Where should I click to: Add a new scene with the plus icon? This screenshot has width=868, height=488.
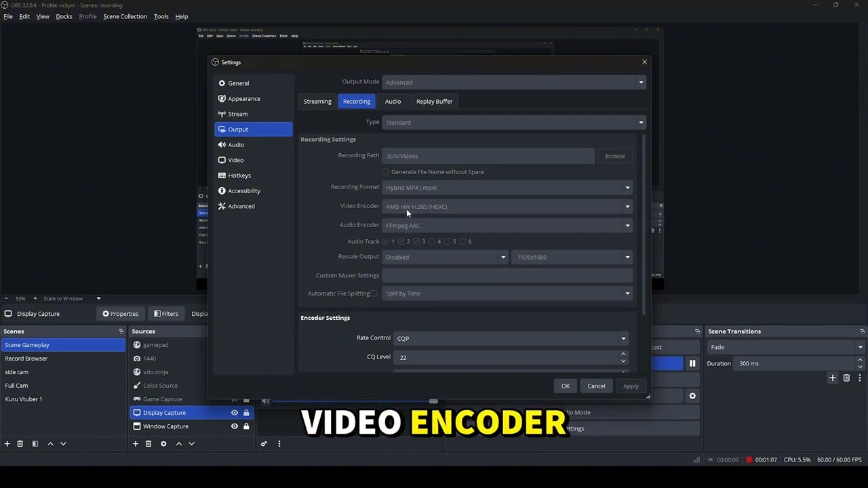pyautogui.click(x=7, y=444)
